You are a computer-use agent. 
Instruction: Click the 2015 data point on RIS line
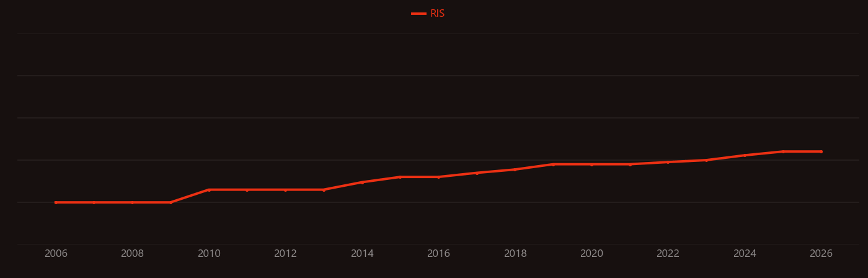coord(401,177)
